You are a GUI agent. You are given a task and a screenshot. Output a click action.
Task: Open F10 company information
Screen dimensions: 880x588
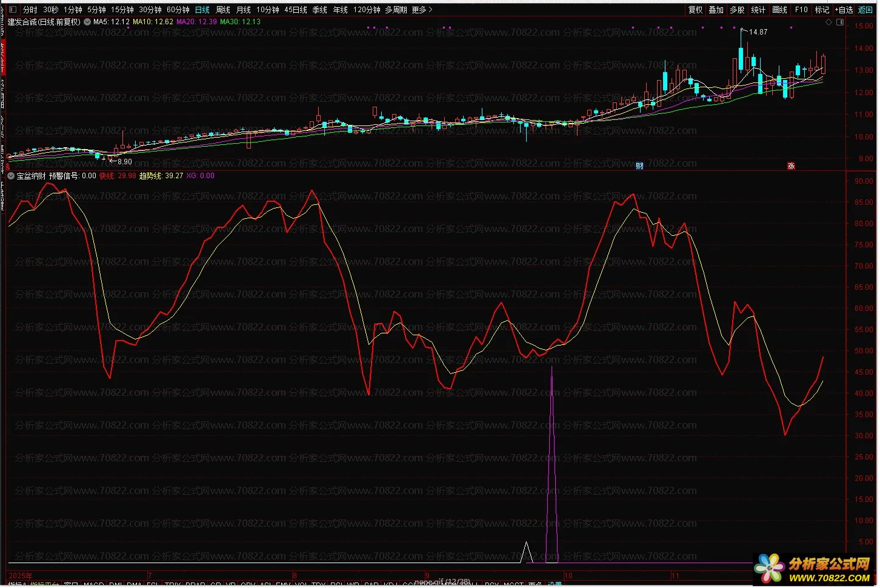[x=801, y=10]
